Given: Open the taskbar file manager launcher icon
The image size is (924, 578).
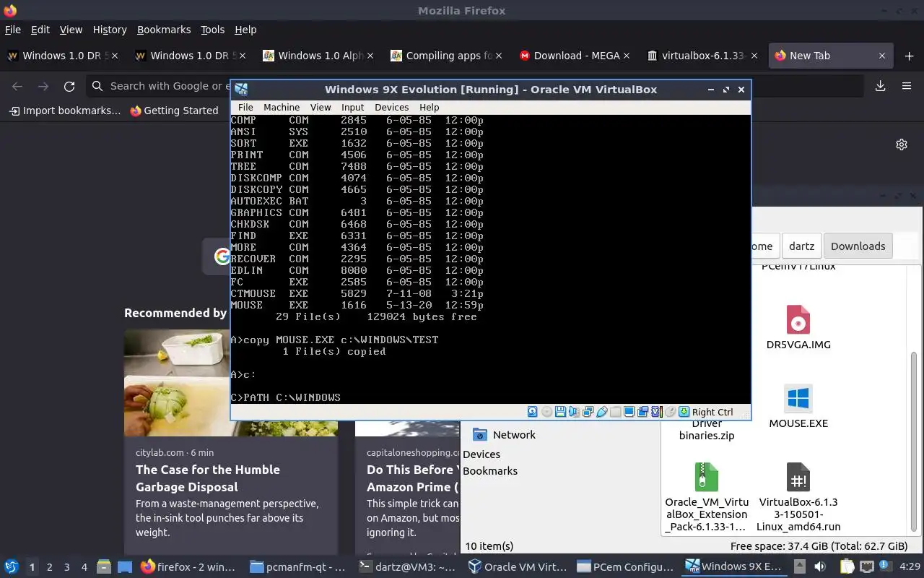Looking at the screenshot, I should coord(104,567).
